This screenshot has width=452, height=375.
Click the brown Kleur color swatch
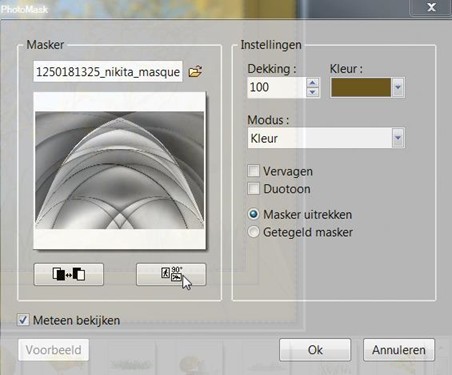click(361, 88)
